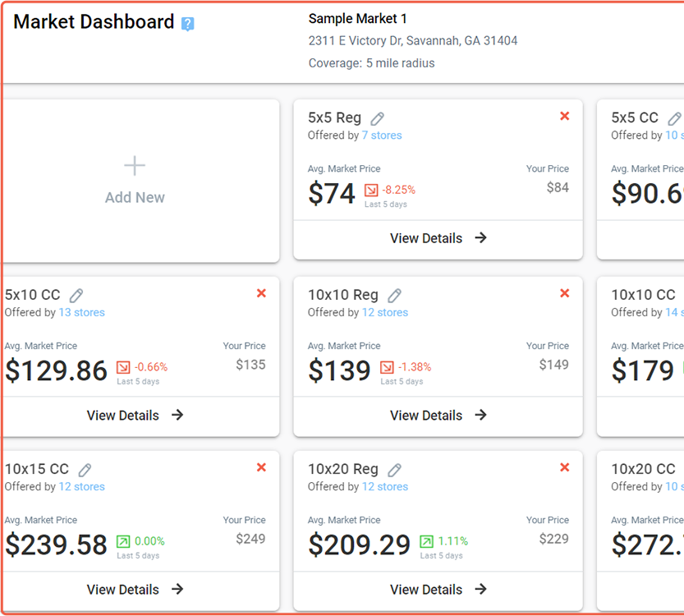The image size is (684, 616).
Task: Open the 7 stores link under 5x5 Reg
Action: pyautogui.click(x=382, y=135)
